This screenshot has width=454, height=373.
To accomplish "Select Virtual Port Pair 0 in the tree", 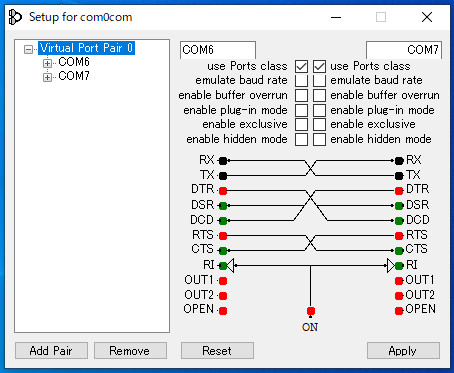I will pos(87,48).
